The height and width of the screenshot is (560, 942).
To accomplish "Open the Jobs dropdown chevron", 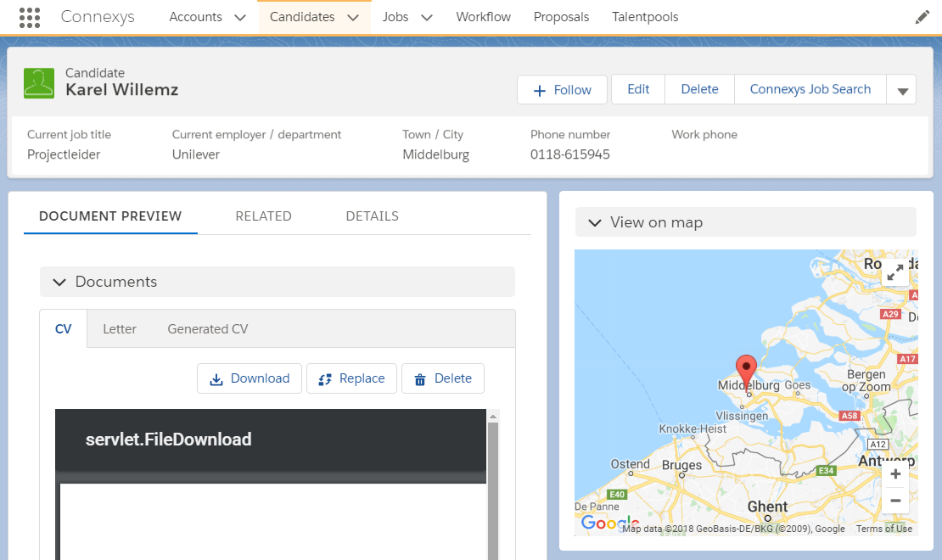I will tap(427, 18).
